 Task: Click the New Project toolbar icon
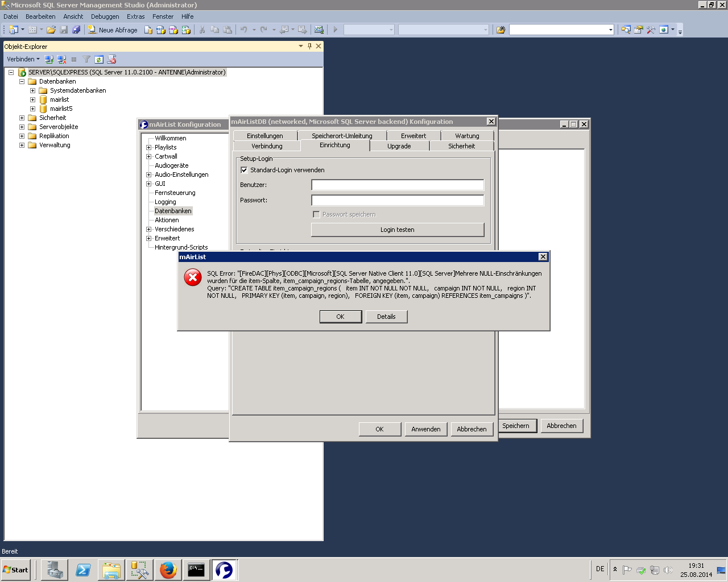pyautogui.click(x=14, y=30)
